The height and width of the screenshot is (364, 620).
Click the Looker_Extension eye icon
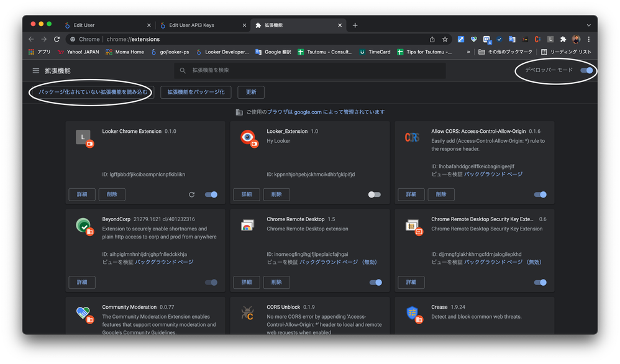tap(248, 138)
